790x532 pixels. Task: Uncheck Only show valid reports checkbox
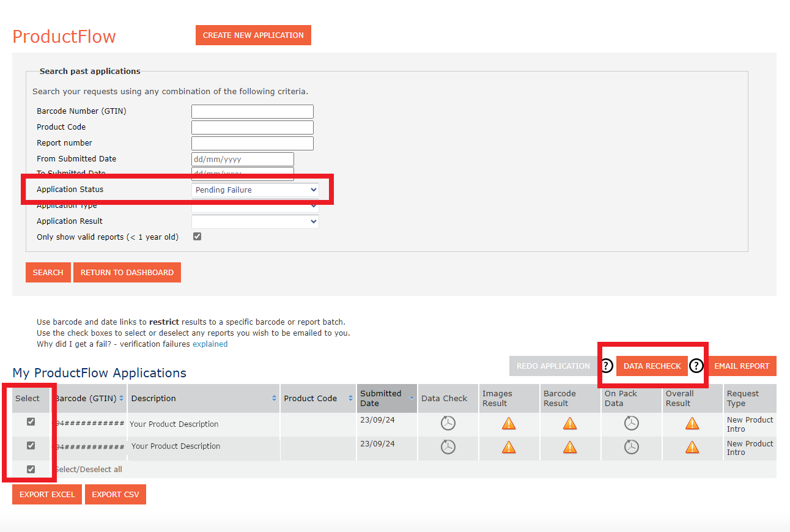tap(197, 237)
